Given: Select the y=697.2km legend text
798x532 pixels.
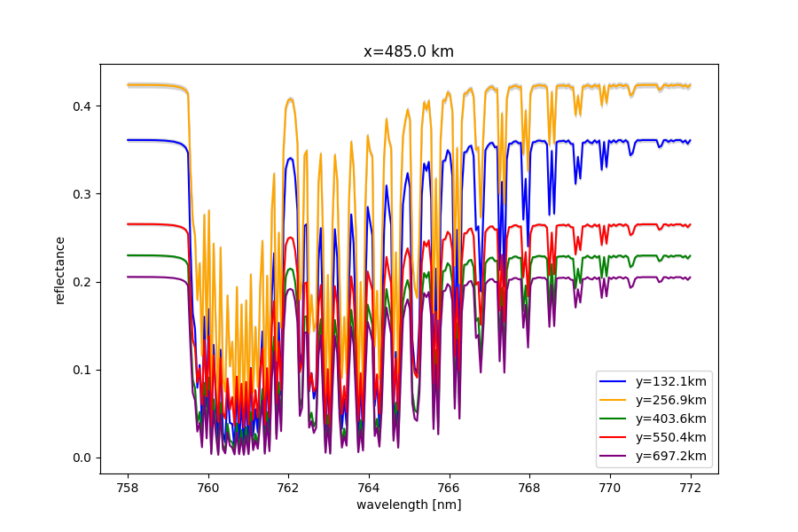Looking at the screenshot, I should (671, 456).
